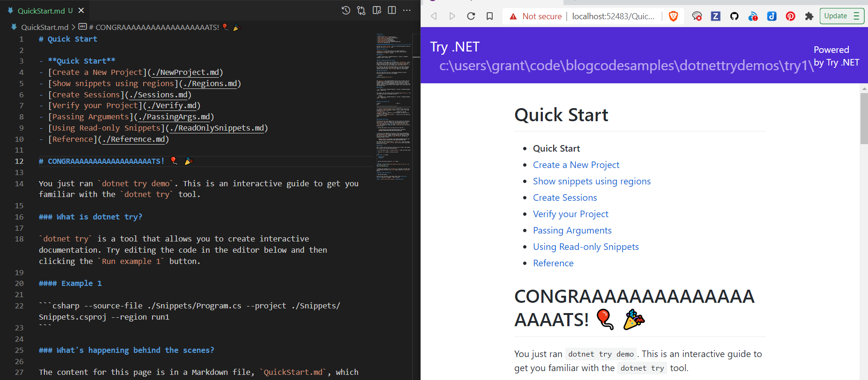The width and height of the screenshot is (868, 380).
Task: Open the Brave Shields lion icon
Action: (673, 16)
